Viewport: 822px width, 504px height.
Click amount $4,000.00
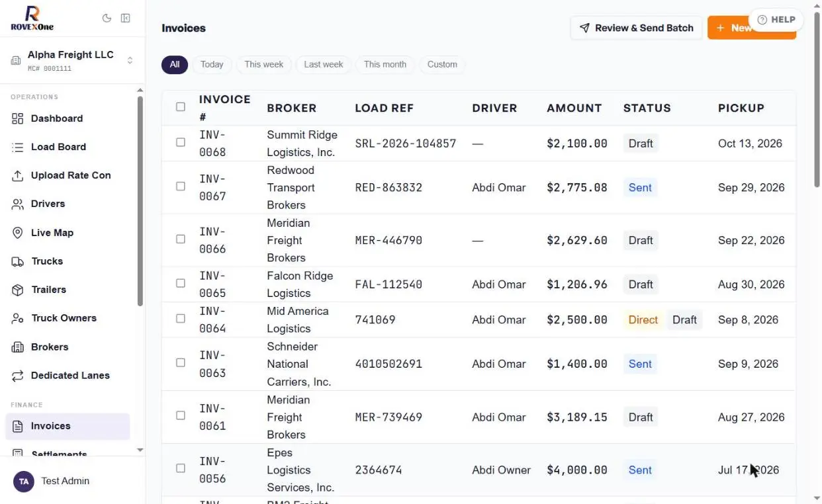[576, 470]
